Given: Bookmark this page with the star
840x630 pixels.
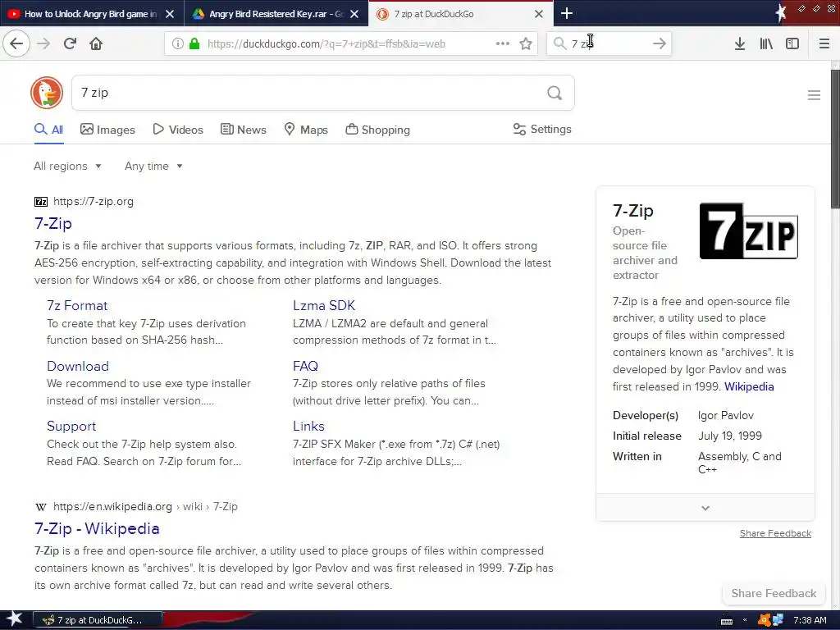Looking at the screenshot, I should (x=526, y=43).
